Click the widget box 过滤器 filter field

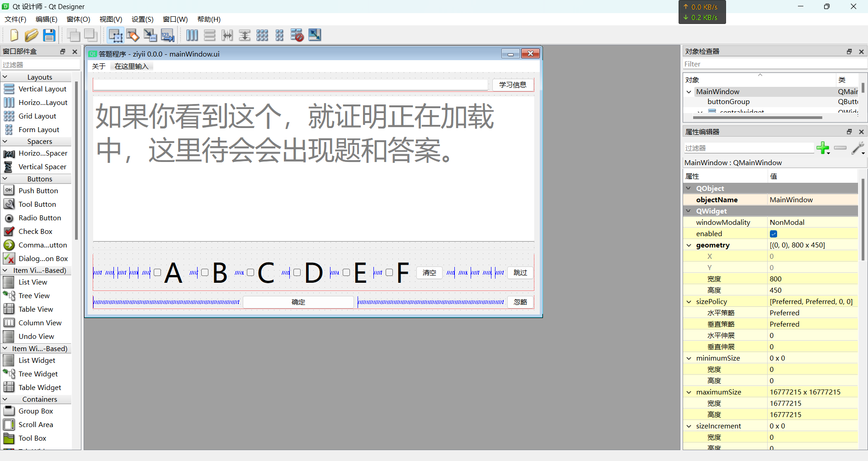click(x=40, y=65)
